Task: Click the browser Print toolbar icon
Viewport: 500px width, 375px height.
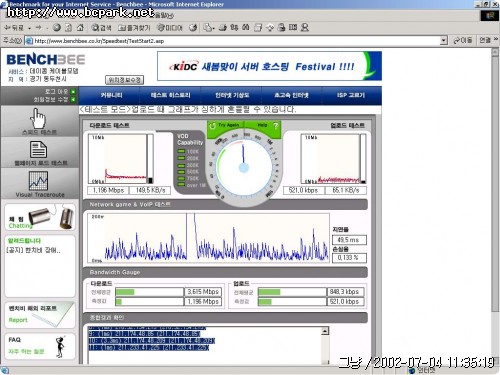Action: tap(222, 28)
